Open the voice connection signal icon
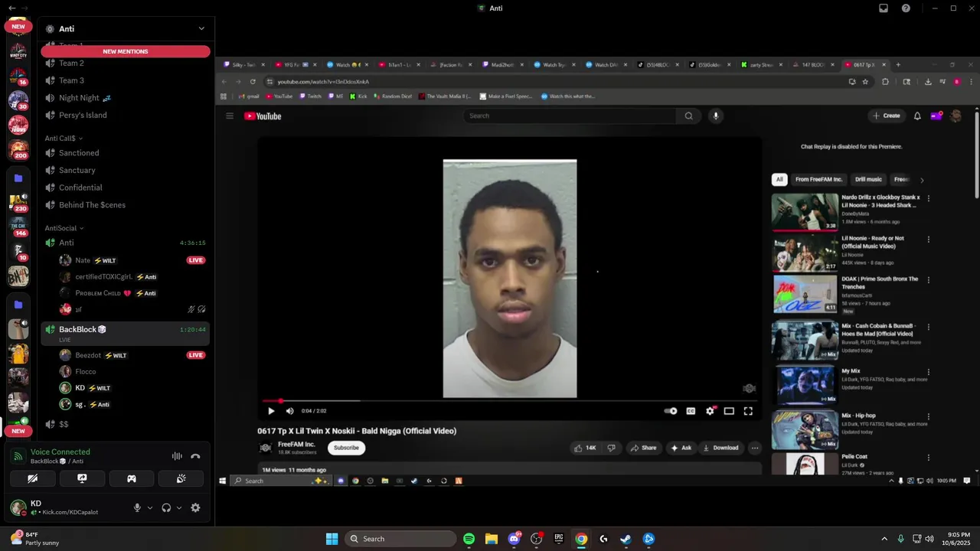 coord(18,456)
